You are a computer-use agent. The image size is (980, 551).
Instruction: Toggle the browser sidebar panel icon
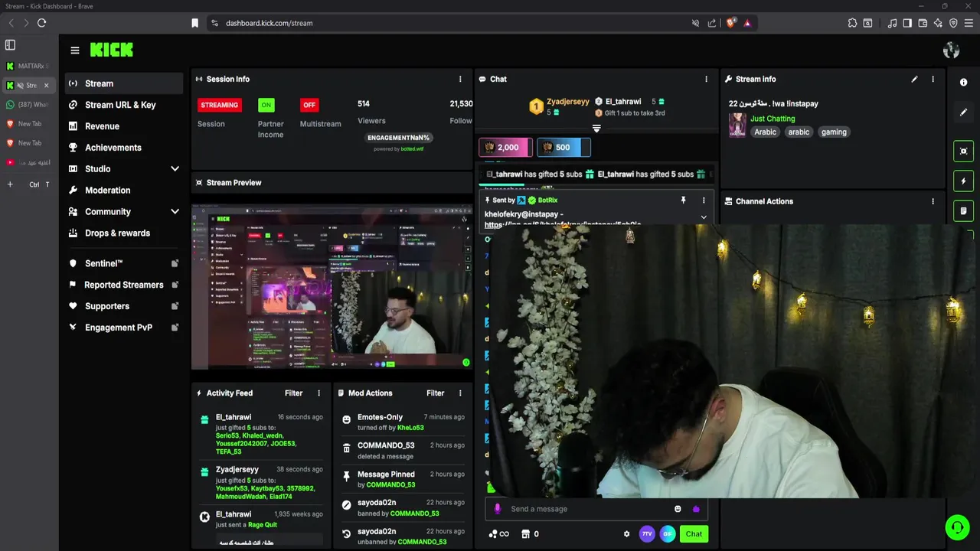(907, 23)
